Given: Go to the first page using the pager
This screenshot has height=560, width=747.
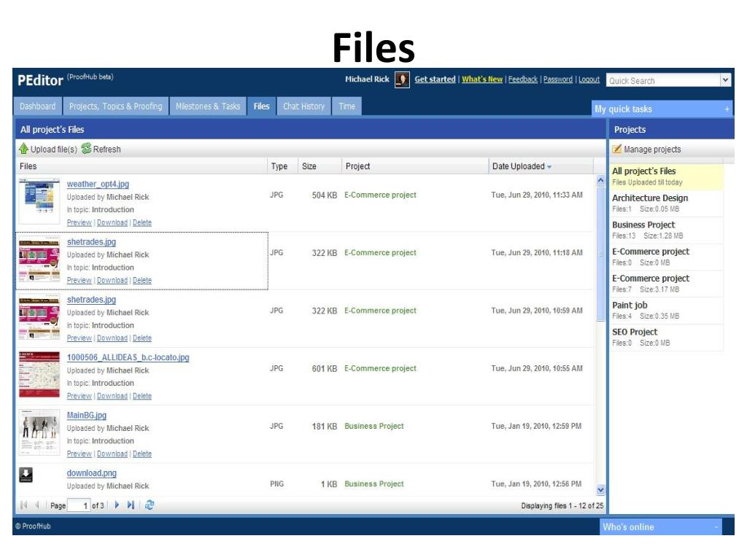Looking at the screenshot, I should click(x=24, y=505).
